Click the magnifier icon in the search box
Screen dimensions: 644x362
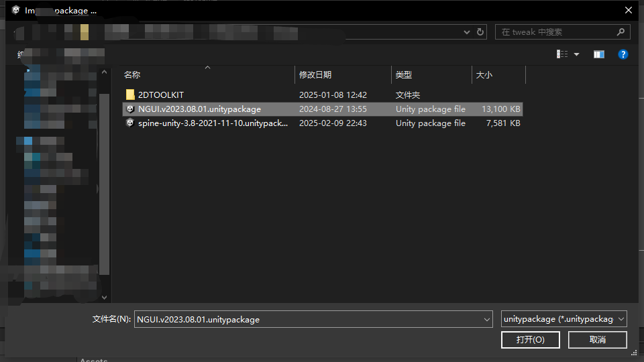click(x=621, y=32)
